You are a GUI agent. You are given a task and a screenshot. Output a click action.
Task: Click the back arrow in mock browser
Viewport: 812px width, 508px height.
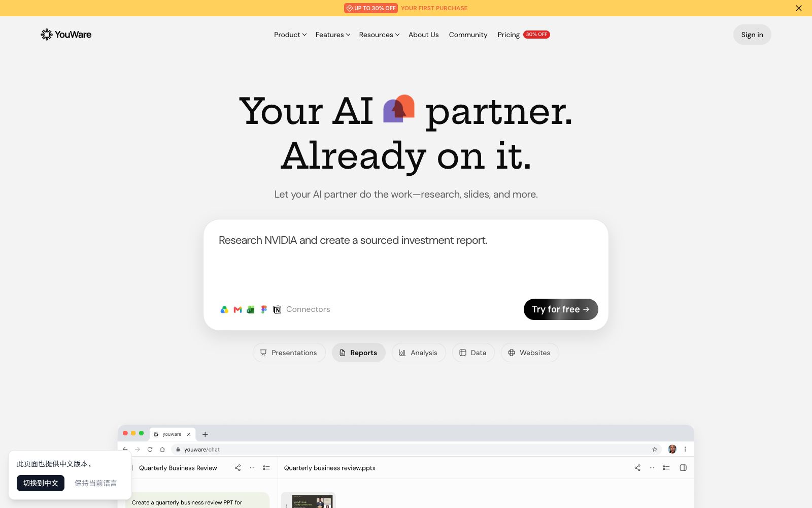[125, 449]
